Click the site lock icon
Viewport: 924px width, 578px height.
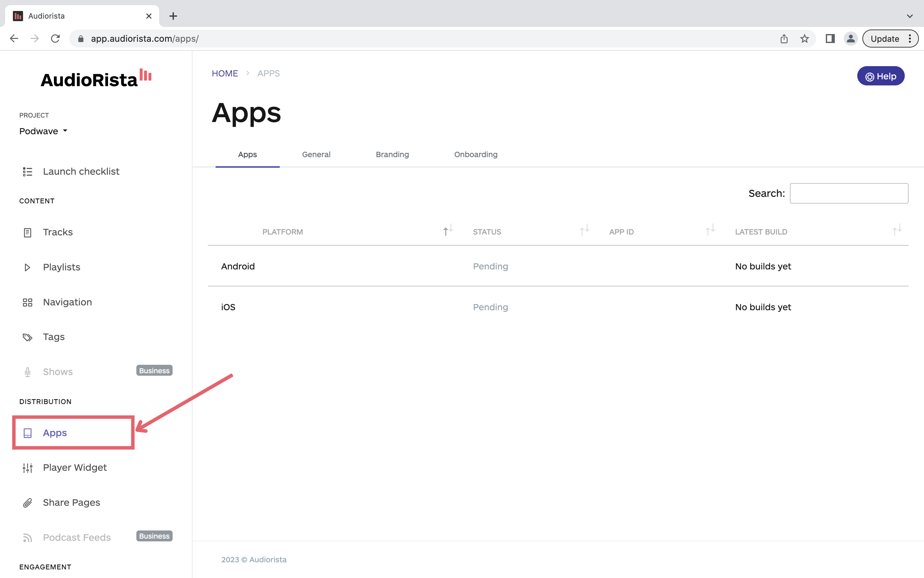click(81, 39)
